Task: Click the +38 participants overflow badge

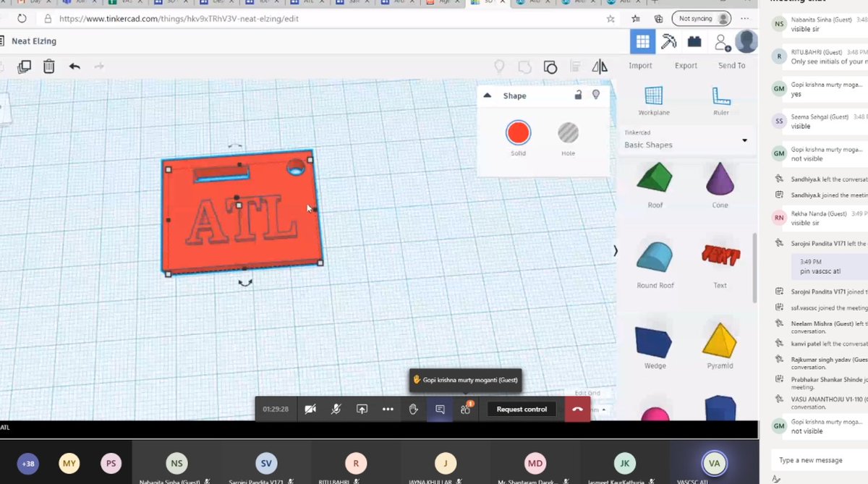Action: tap(28, 464)
